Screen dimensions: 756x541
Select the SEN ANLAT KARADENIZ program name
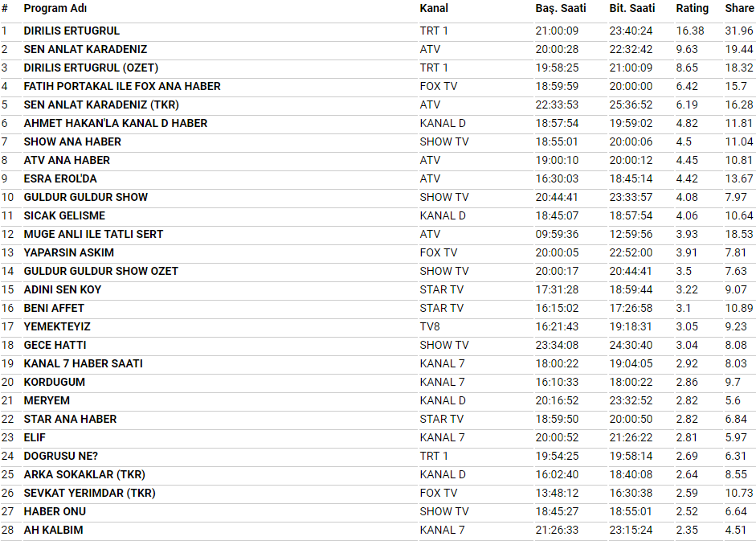(85, 49)
